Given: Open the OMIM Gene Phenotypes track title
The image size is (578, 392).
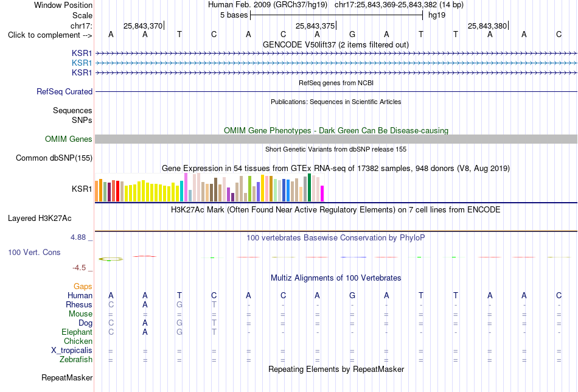Looking at the screenshot, I should 336,130.
